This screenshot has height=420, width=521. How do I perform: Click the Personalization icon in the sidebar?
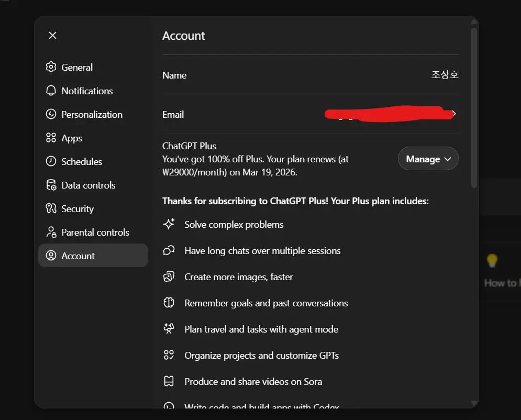click(51, 114)
